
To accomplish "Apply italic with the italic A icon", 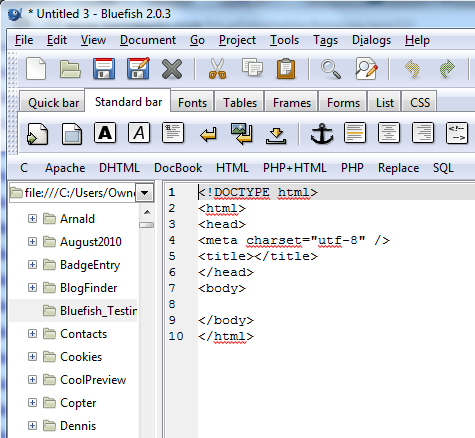I will [139, 133].
